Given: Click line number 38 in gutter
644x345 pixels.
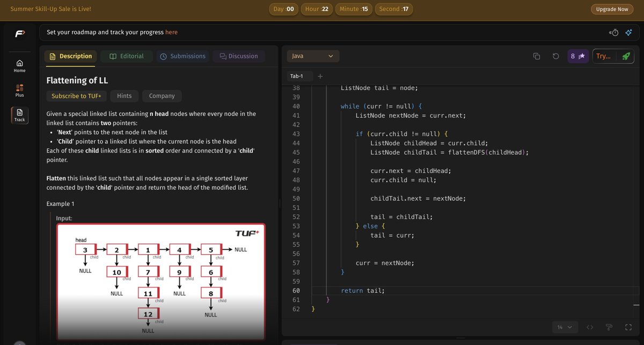Looking at the screenshot, I should point(296,88).
